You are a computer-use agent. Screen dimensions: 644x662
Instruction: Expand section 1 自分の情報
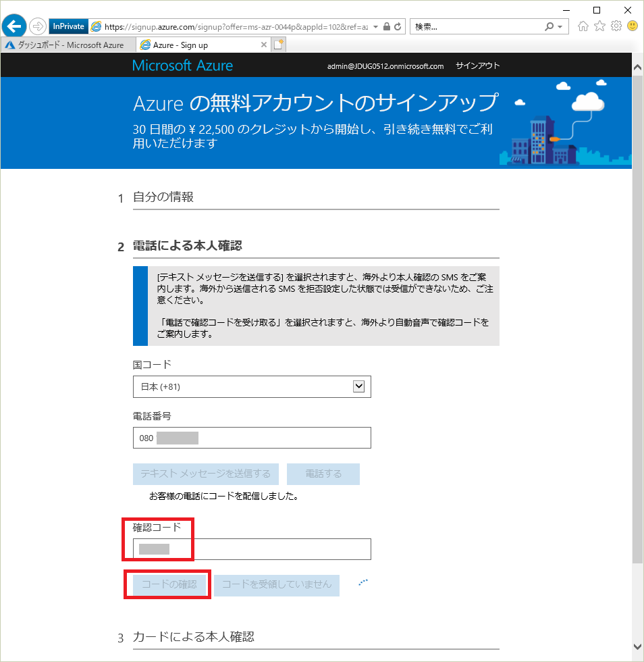point(163,197)
